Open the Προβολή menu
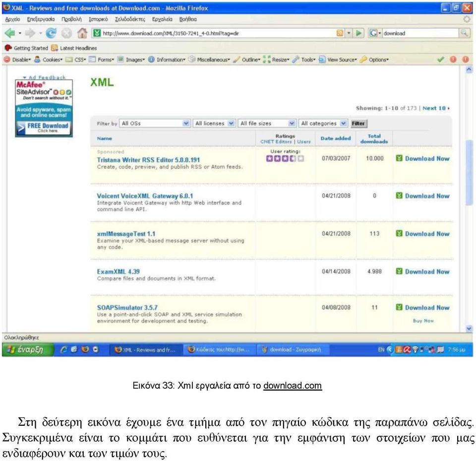 click(x=71, y=19)
